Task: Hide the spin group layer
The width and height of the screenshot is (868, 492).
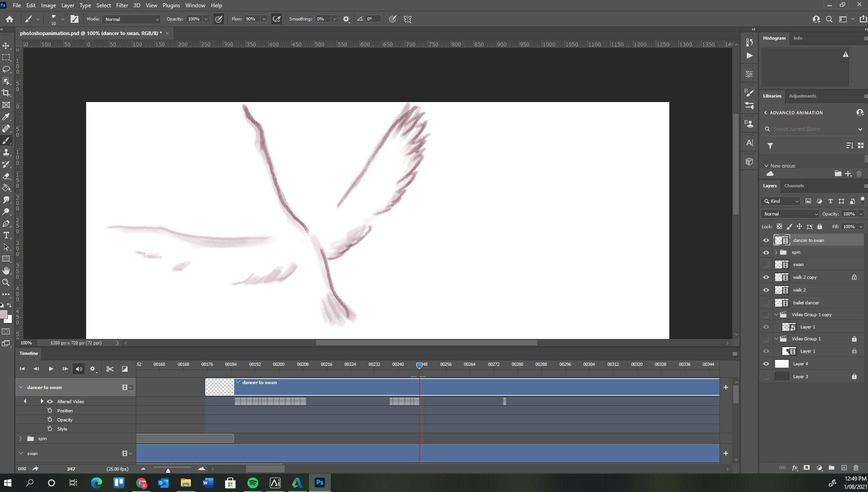Action: tap(766, 252)
